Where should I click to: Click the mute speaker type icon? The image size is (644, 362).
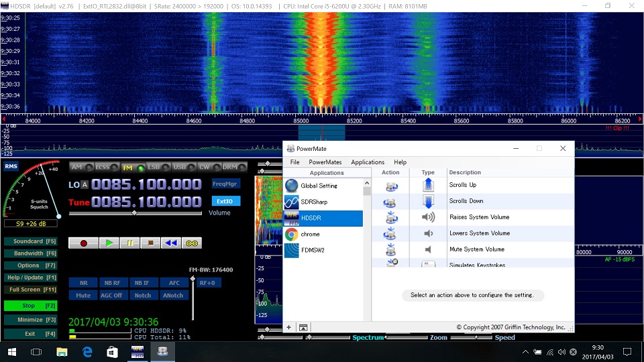coord(428,249)
